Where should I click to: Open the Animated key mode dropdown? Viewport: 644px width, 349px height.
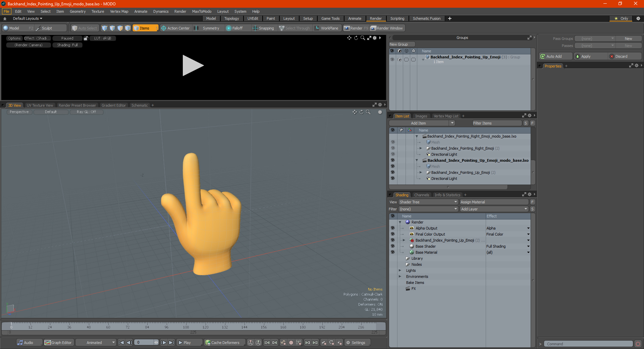[x=96, y=343]
